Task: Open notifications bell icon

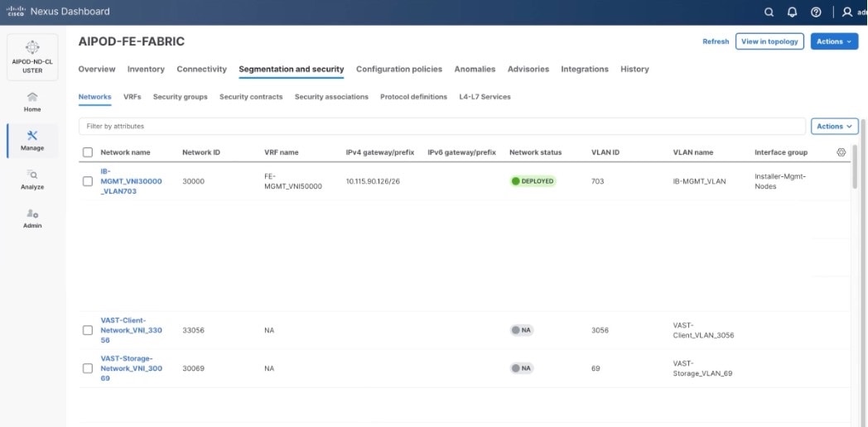Action: [792, 12]
